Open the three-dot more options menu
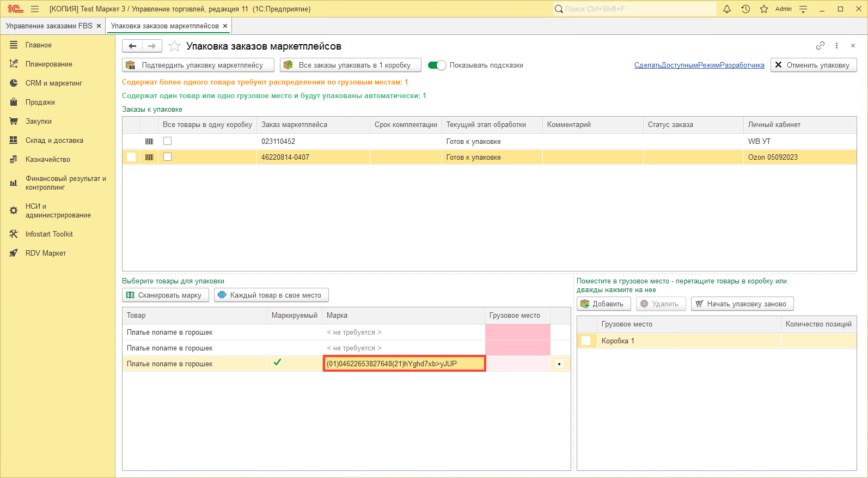The height and width of the screenshot is (478, 868). [x=836, y=46]
